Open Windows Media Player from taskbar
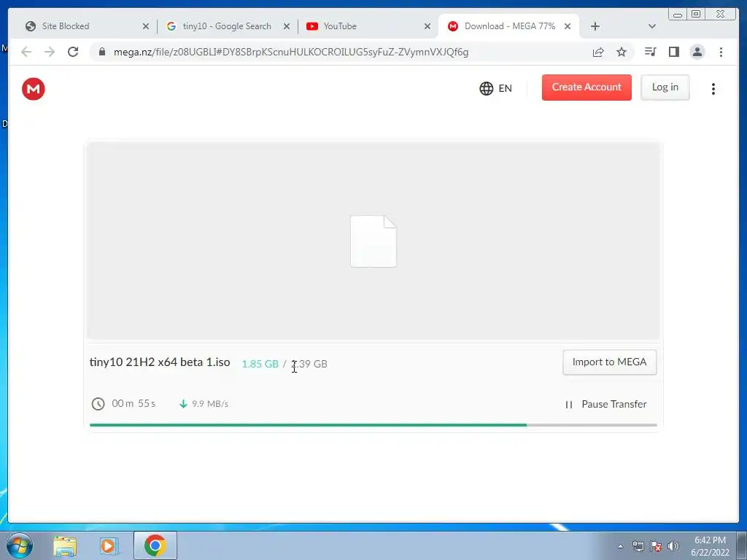The width and height of the screenshot is (747, 560). pyautogui.click(x=109, y=546)
